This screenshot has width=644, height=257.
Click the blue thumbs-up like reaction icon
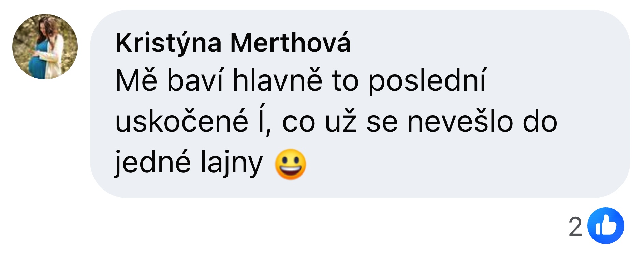(x=605, y=226)
